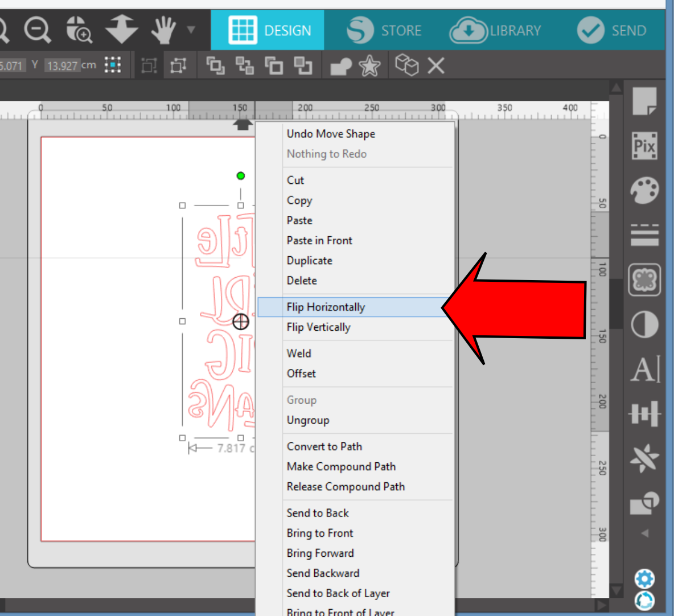
Task: Open the STORE tab
Action: 384,30
